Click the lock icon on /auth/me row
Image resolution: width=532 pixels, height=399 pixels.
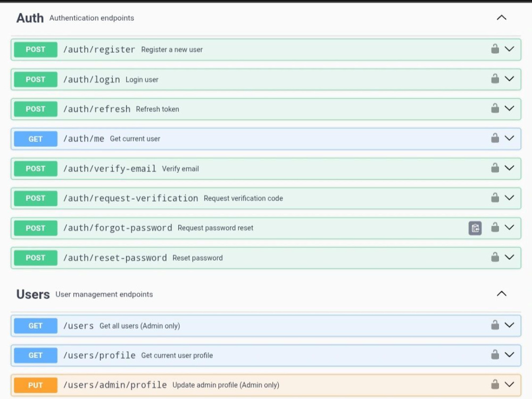(x=495, y=138)
